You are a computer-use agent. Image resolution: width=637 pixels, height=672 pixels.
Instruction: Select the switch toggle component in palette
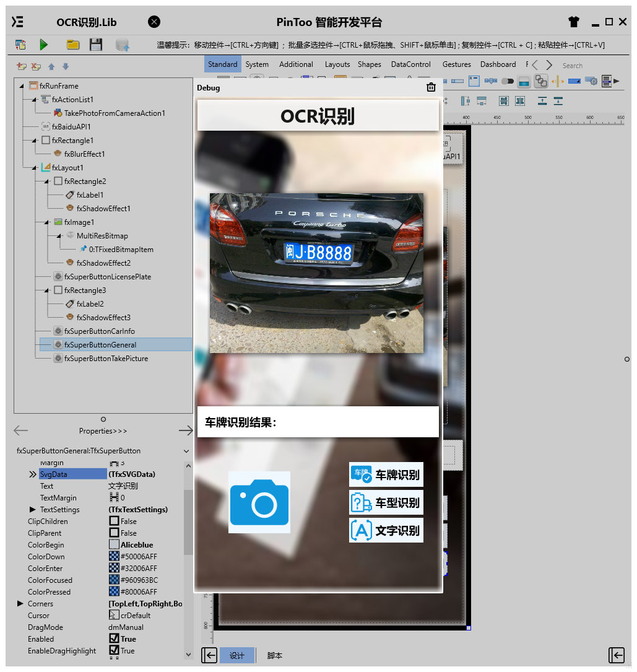[x=507, y=81]
